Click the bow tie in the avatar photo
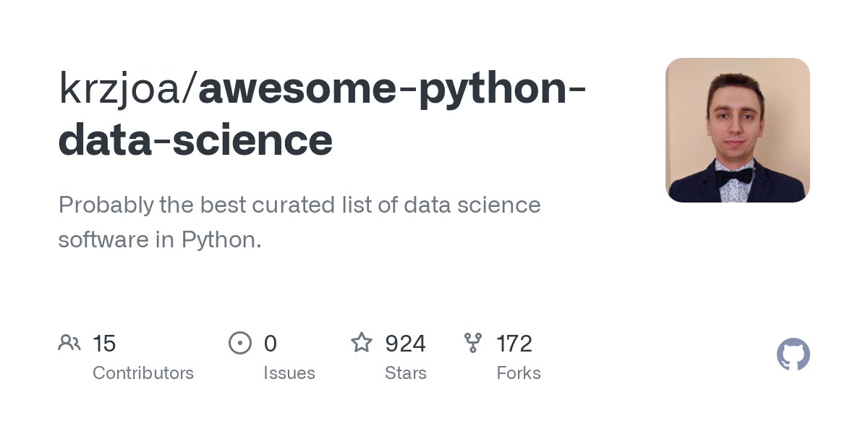This screenshot has height=434, width=868. point(734,174)
